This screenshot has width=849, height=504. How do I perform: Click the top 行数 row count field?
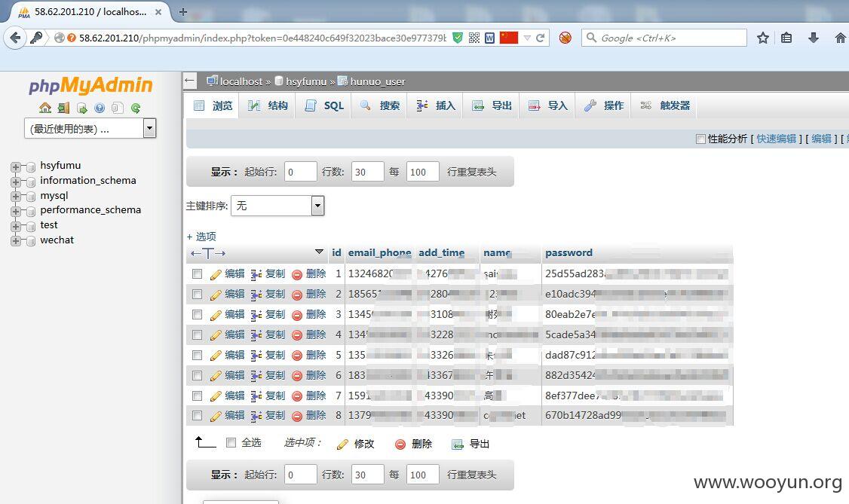click(x=368, y=172)
